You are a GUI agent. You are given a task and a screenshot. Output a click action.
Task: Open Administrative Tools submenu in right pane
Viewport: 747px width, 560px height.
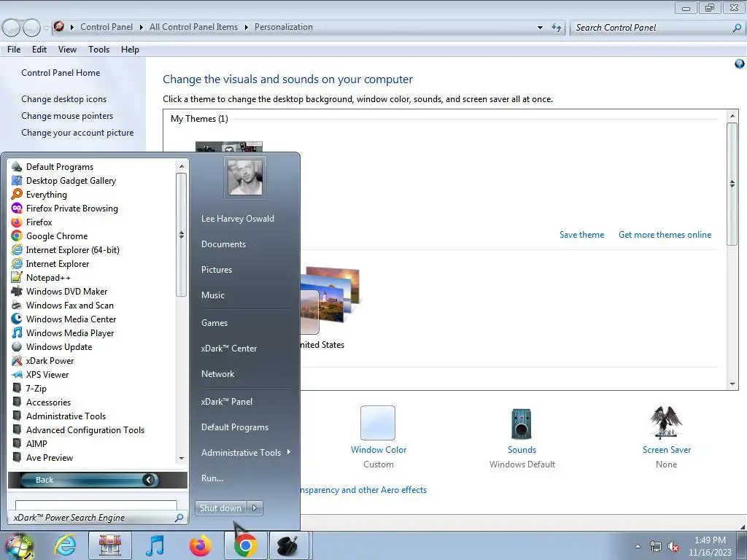tap(246, 452)
